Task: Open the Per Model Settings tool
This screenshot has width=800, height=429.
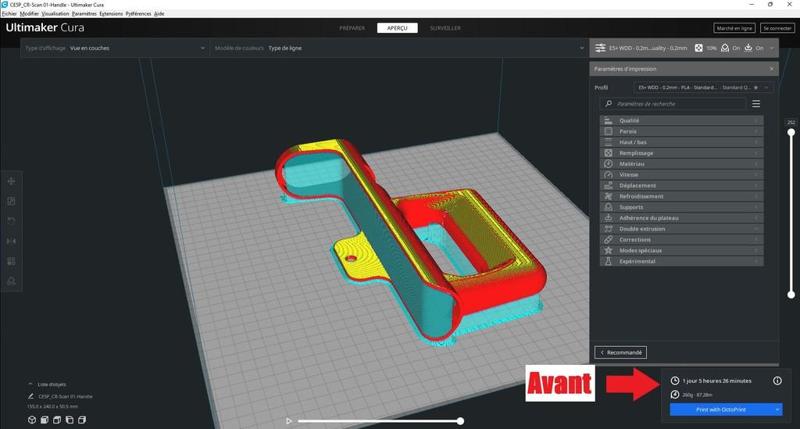Action: pyautogui.click(x=11, y=261)
